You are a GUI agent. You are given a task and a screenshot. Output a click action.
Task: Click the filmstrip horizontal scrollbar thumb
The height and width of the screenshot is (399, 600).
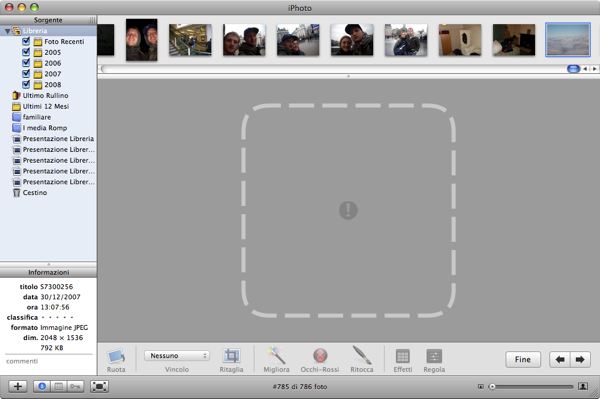coord(573,69)
